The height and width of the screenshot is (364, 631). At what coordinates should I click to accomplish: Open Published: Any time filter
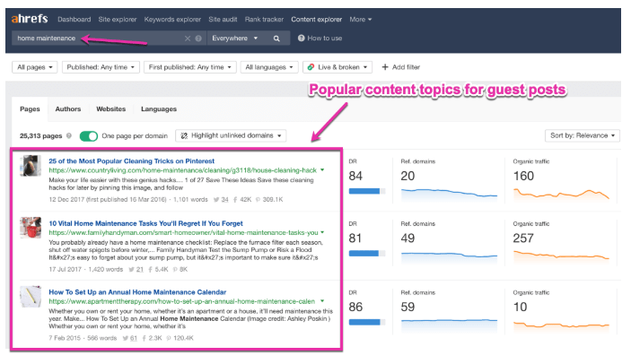pos(101,67)
